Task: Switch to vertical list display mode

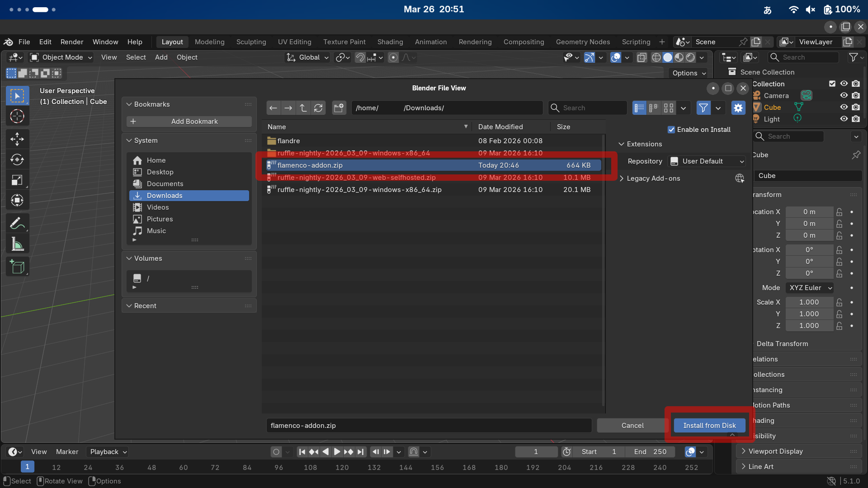Action: [x=639, y=108]
